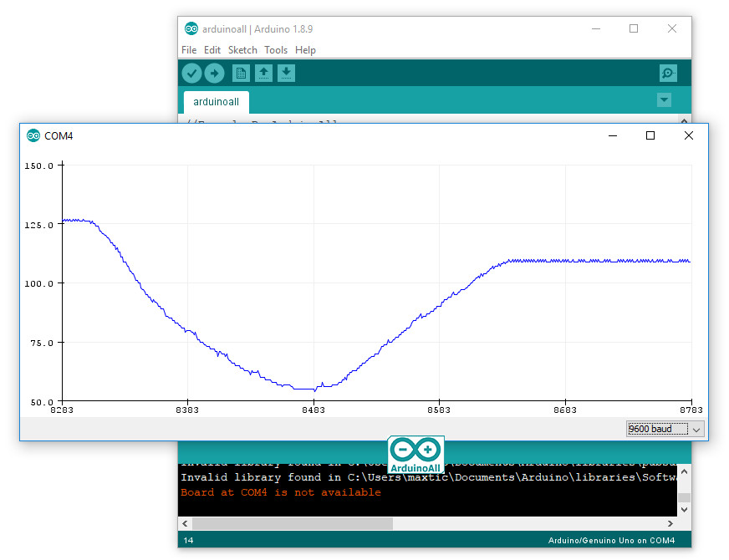Minimize the COM4 plotter window
The image size is (729, 560).
(613, 135)
